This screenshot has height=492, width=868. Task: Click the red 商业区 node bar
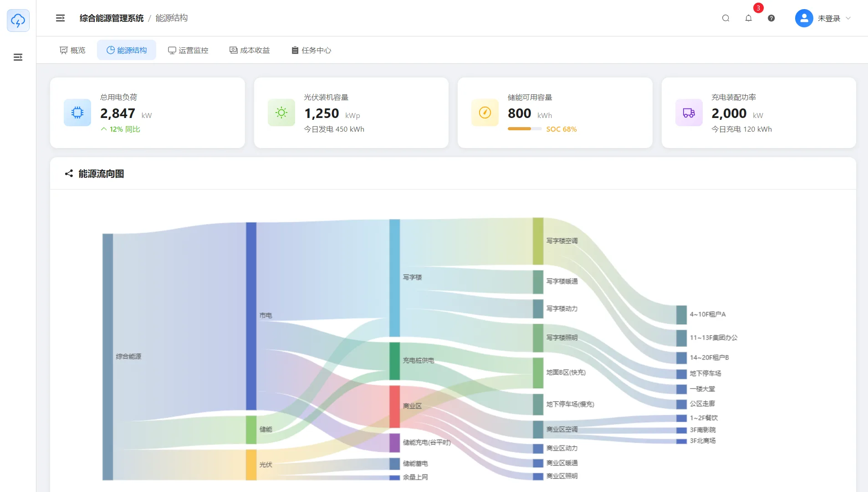point(394,406)
